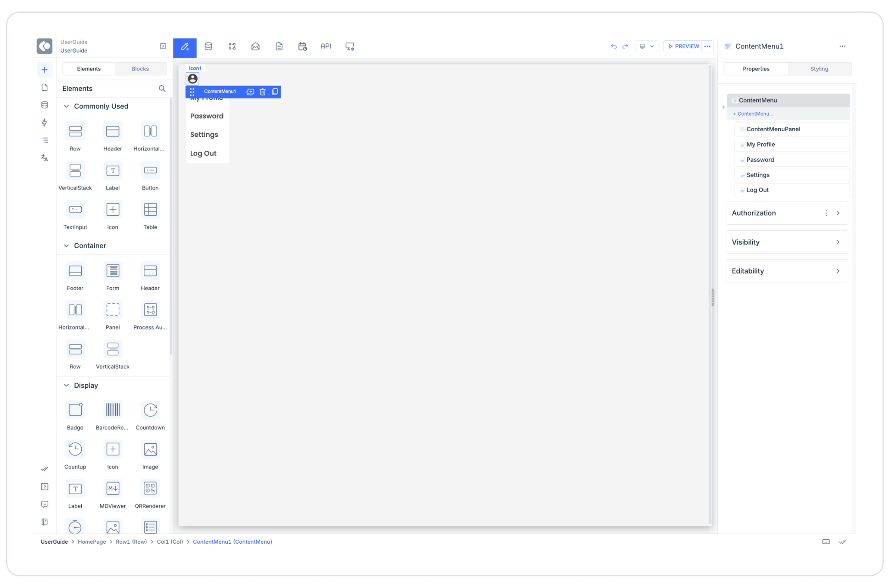This screenshot has height=588, width=890.
Task: Search elements with magnifier icon
Action: coord(162,89)
